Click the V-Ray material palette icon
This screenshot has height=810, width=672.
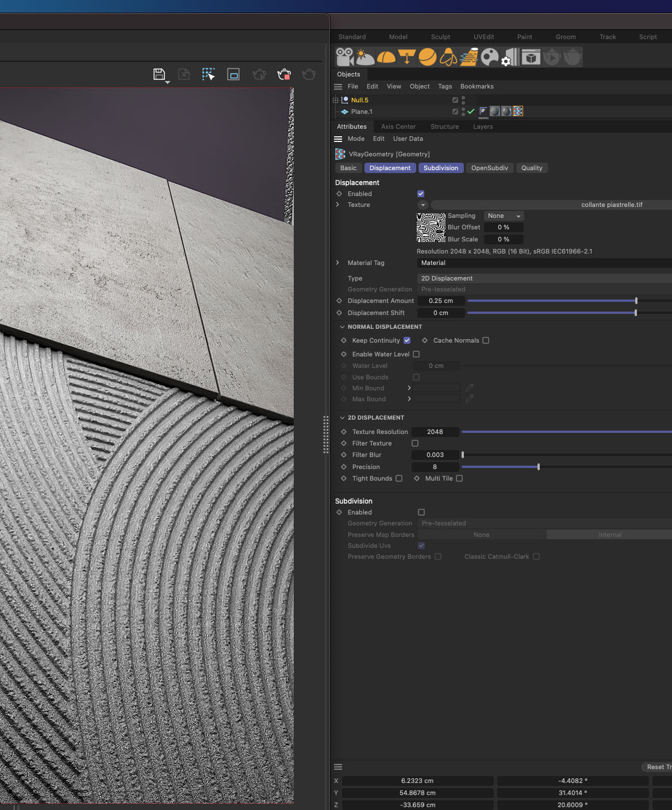(x=489, y=57)
